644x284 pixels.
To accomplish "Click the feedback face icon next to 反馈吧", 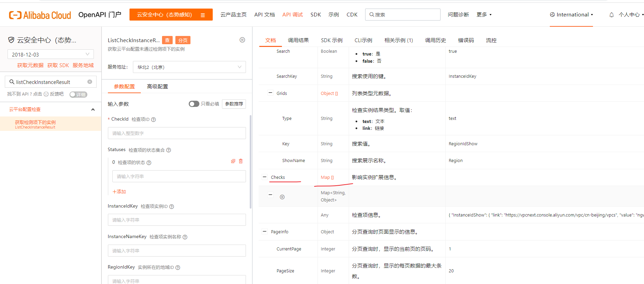I will 46,94.
